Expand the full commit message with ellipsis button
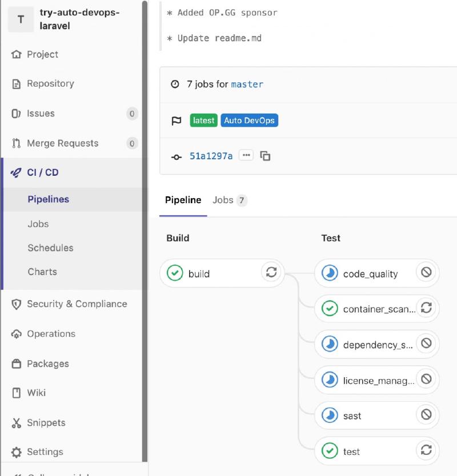The width and height of the screenshot is (457, 476). [x=246, y=155]
